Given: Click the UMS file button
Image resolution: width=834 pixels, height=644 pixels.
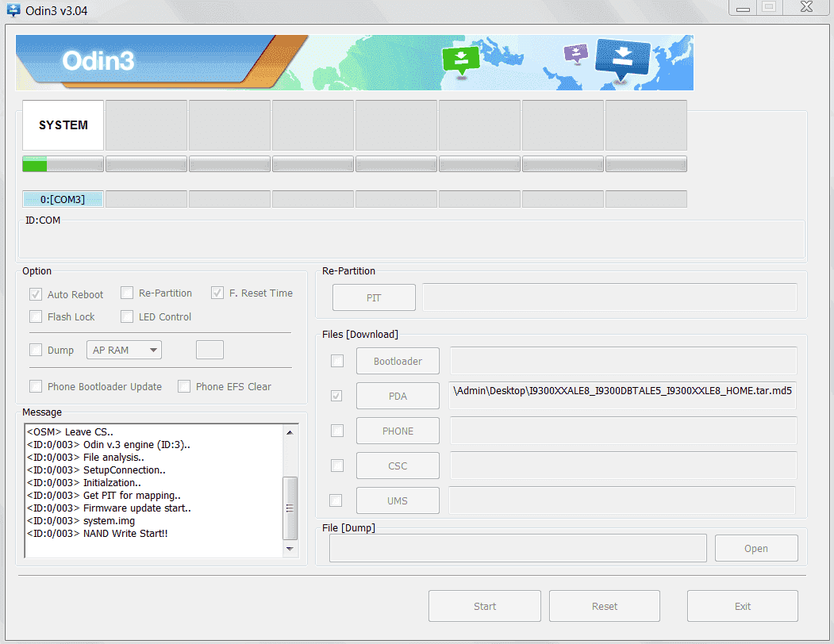Looking at the screenshot, I should (398, 501).
